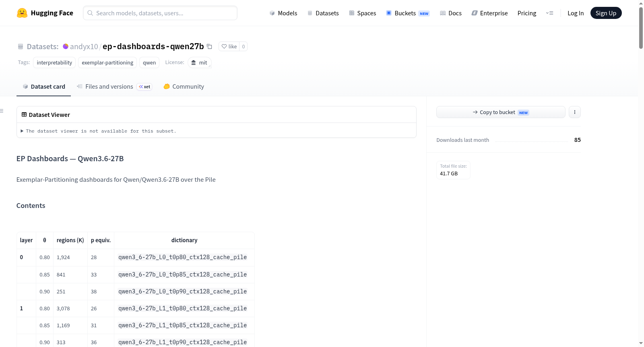The image size is (644, 347).
Task: Click the total file size '41.7 GB'
Action: pyautogui.click(x=449, y=174)
